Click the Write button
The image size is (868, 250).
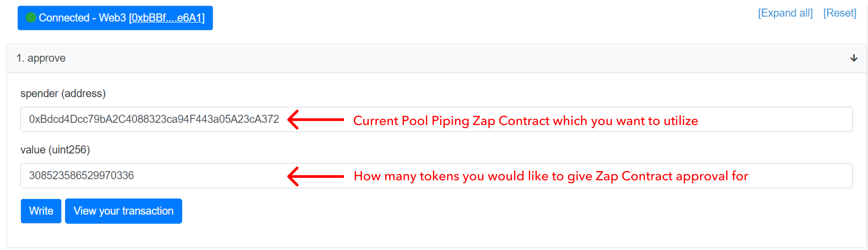[41, 211]
